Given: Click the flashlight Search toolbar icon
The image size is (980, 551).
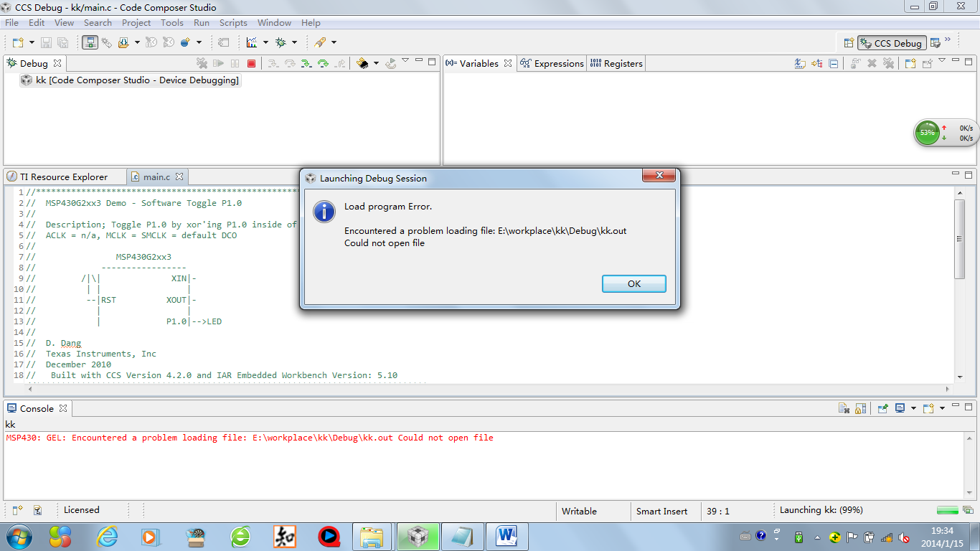Looking at the screenshot, I should (320, 42).
